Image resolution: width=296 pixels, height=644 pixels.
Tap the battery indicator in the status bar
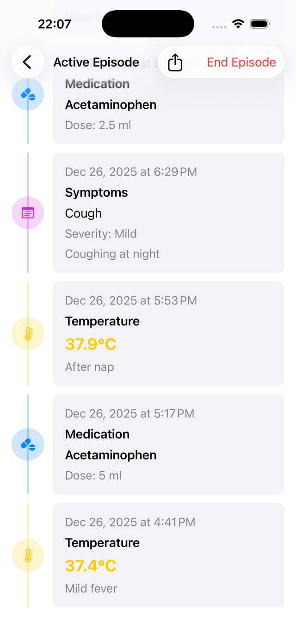click(x=259, y=23)
